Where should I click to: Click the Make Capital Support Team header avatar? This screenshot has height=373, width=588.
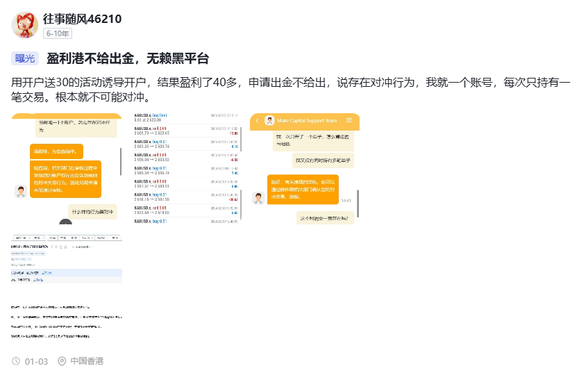pyautogui.click(x=269, y=121)
